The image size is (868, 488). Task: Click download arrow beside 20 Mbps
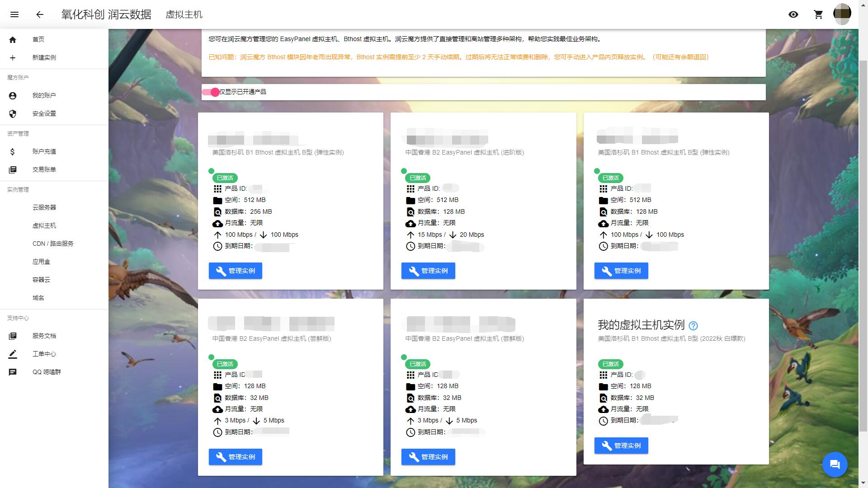coord(453,235)
